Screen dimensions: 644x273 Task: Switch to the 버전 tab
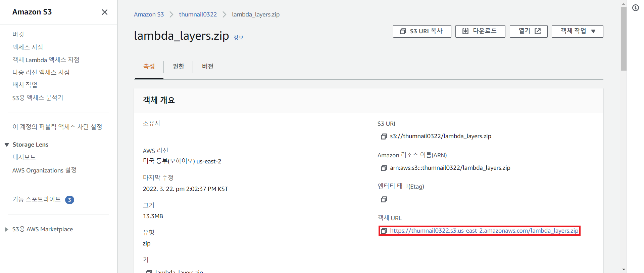pos(208,67)
